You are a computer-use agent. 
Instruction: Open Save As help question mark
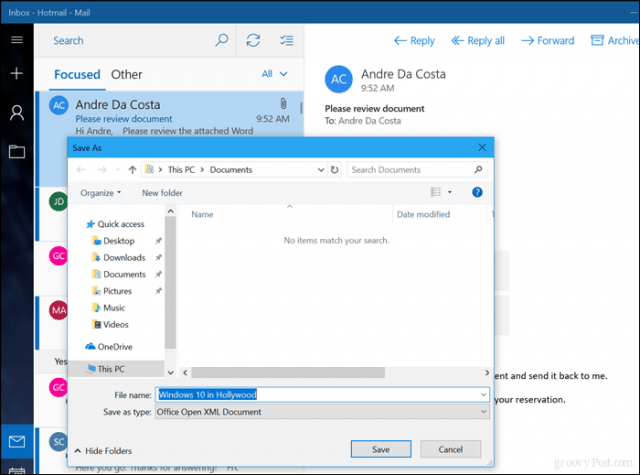(477, 192)
